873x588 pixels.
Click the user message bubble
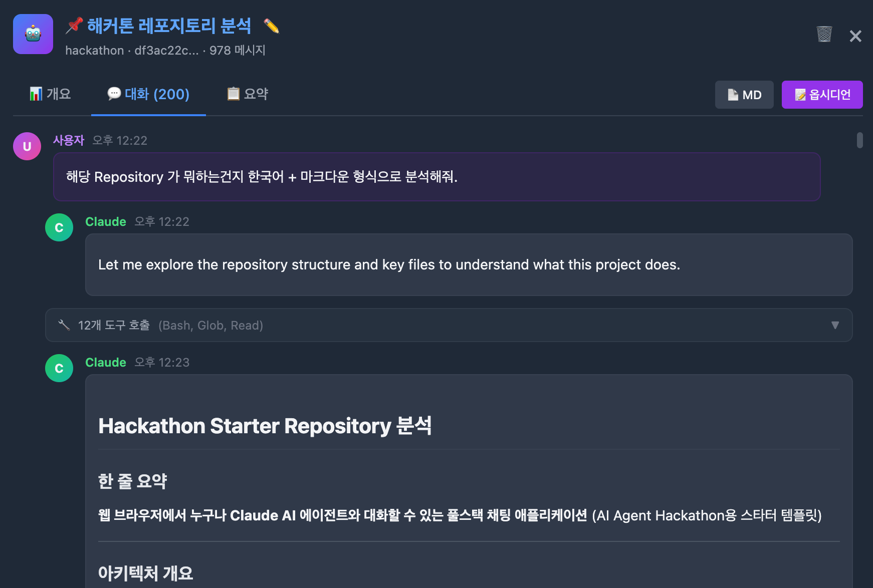[436, 177]
